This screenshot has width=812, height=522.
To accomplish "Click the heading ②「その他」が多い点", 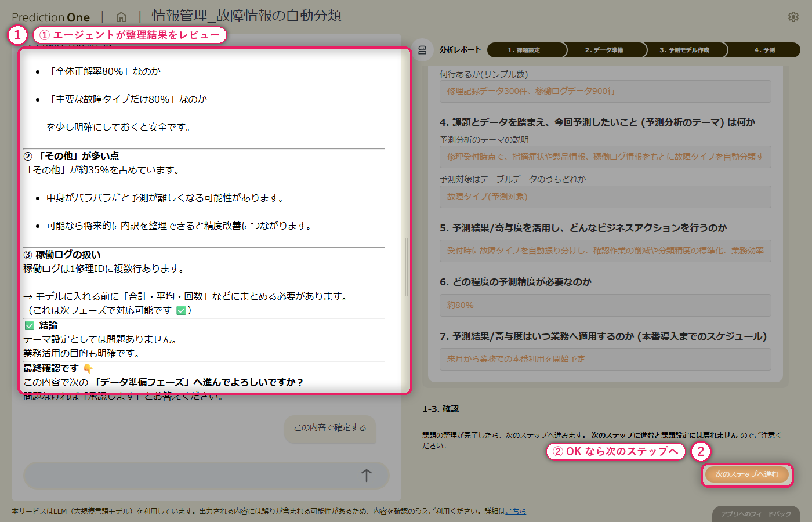I will point(71,156).
